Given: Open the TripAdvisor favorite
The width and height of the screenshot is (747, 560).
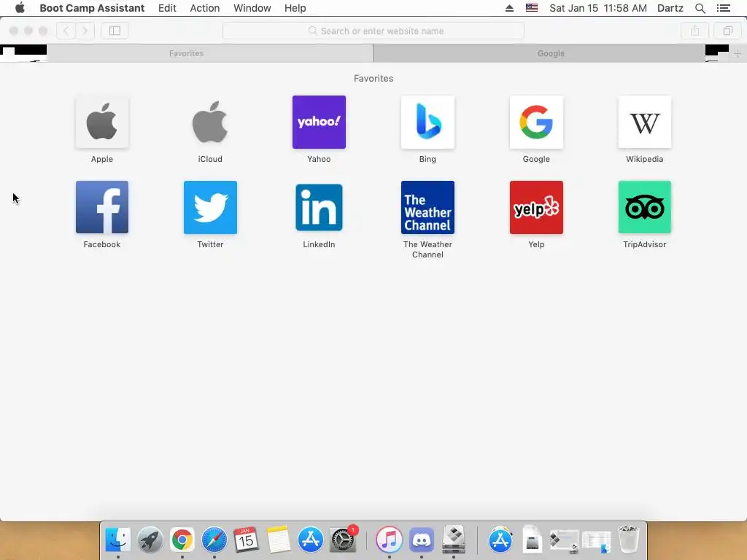Looking at the screenshot, I should pos(645,208).
